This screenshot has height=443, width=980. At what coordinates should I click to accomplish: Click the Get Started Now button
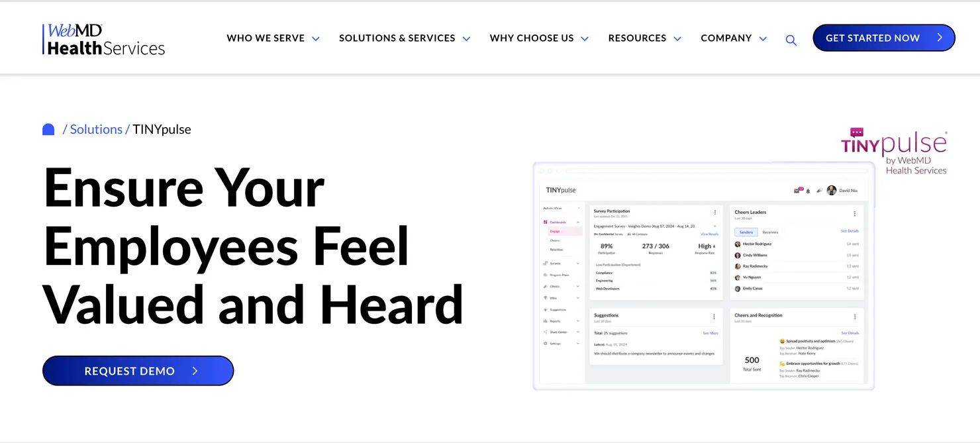[x=884, y=38]
